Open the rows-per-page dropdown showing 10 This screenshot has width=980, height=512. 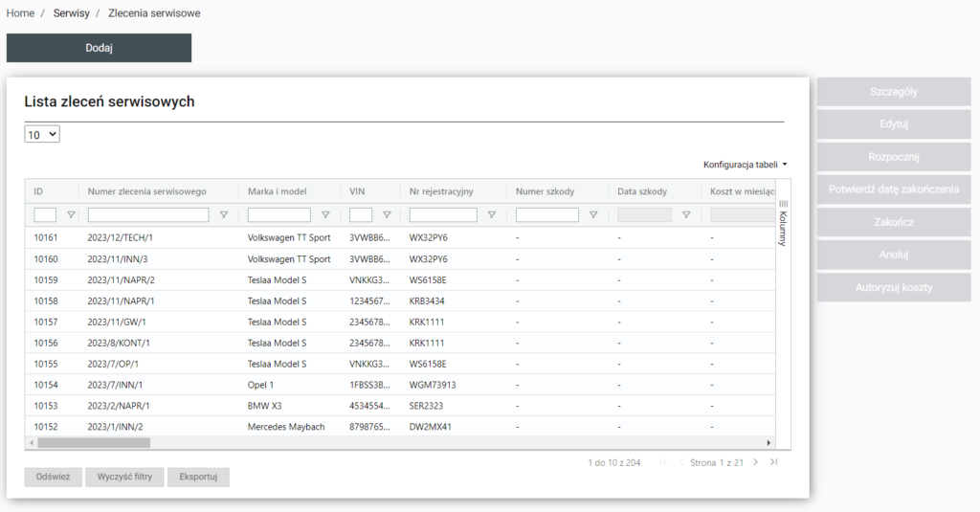42,135
